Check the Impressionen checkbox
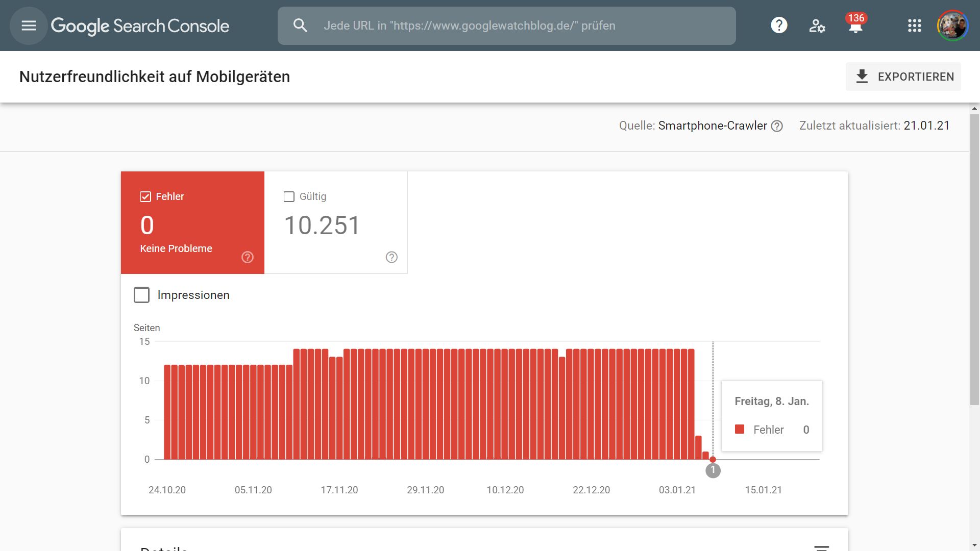980x551 pixels. pyautogui.click(x=141, y=295)
